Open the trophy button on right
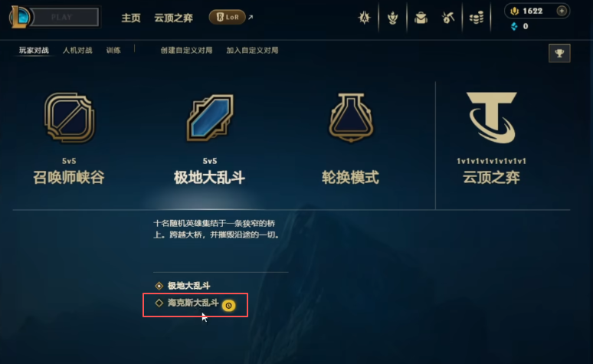The image size is (593, 364). (x=559, y=54)
